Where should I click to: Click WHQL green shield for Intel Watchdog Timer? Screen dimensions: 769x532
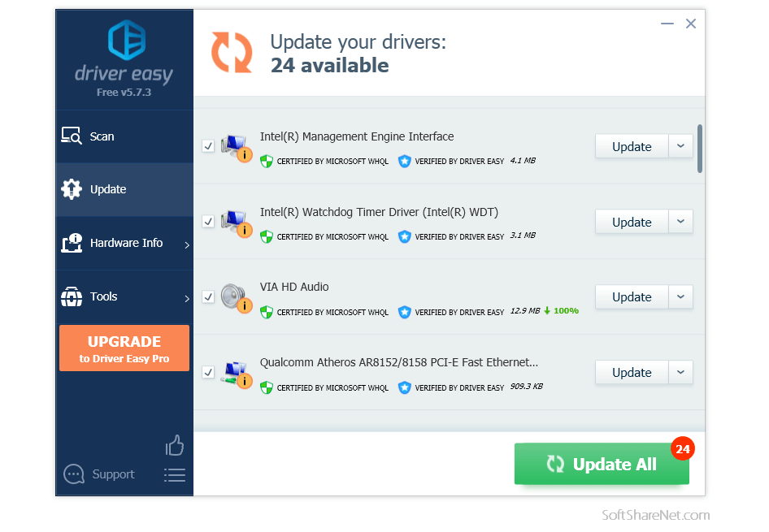[x=267, y=236]
